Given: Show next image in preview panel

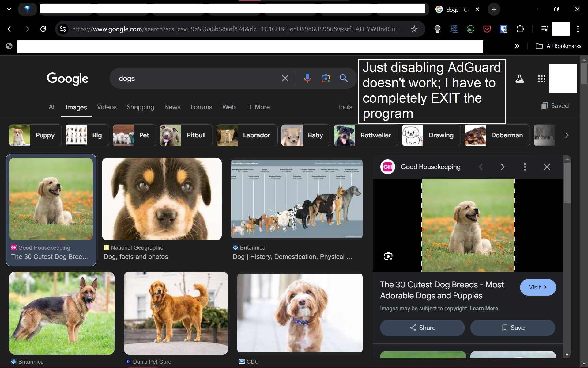Looking at the screenshot, I should 503,167.
